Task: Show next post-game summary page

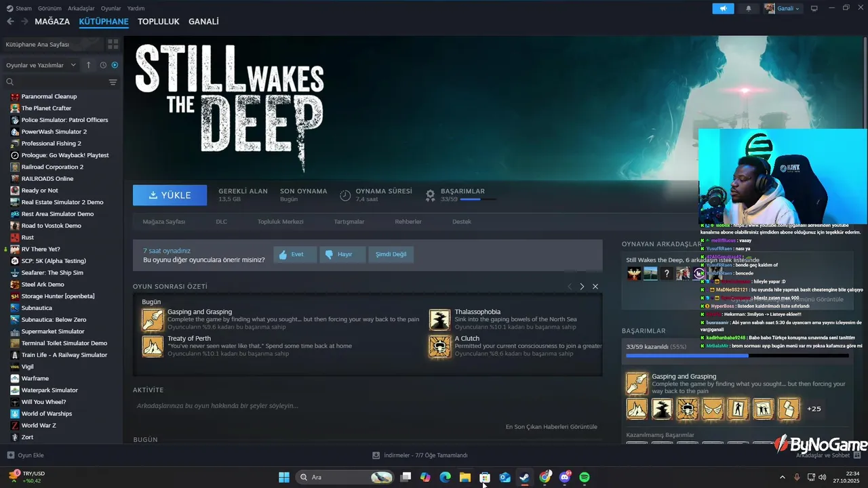Action: [x=582, y=287]
